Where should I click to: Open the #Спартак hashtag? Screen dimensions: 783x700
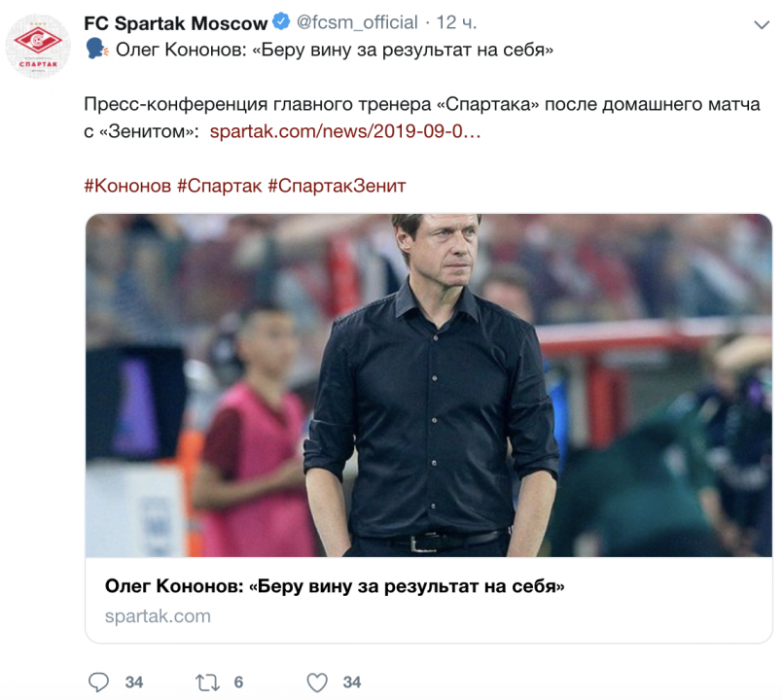coord(219,185)
